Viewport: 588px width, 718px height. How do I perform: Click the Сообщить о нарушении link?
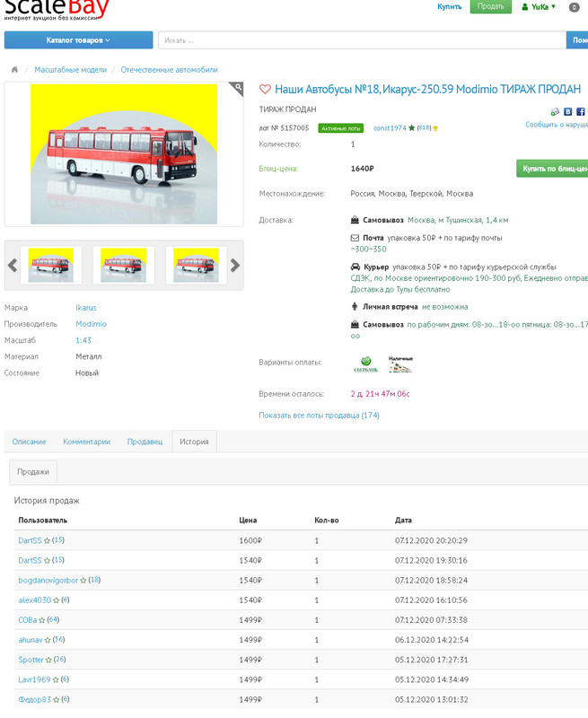pyautogui.click(x=557, y=125)
